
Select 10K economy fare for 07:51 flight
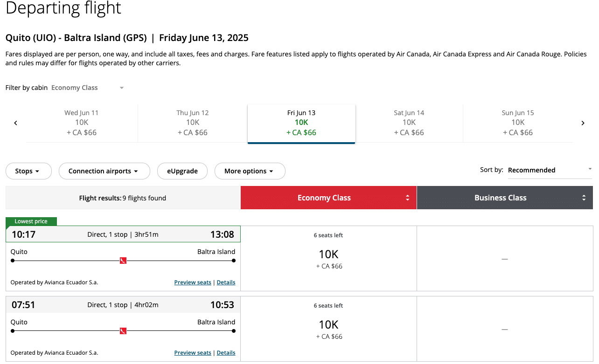click(x=328, y=329)
